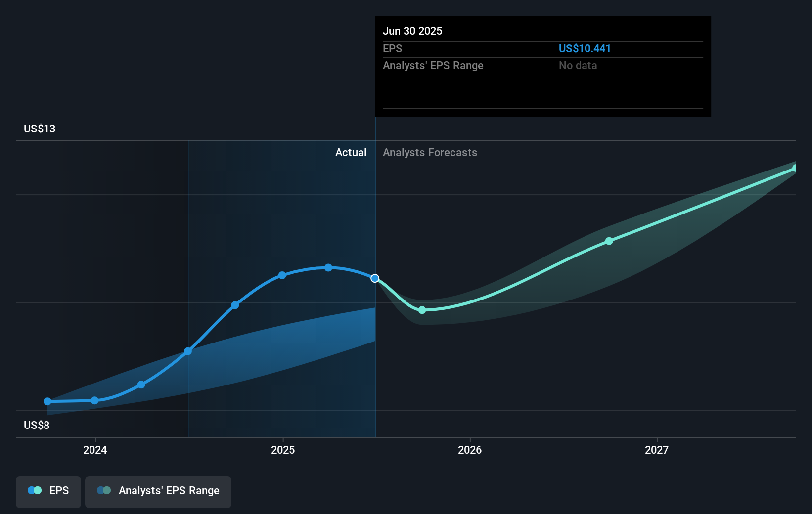Viewport: 812px width, 514px height.
Task: Click the US$13 axis label
Action: click(40, 128)
